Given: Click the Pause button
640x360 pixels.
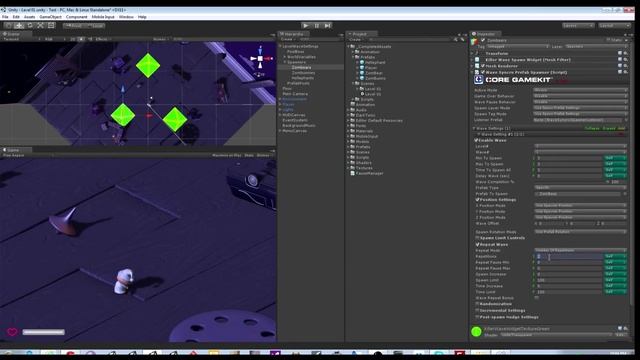Looking at the screenshot, I should coord(317,26).
